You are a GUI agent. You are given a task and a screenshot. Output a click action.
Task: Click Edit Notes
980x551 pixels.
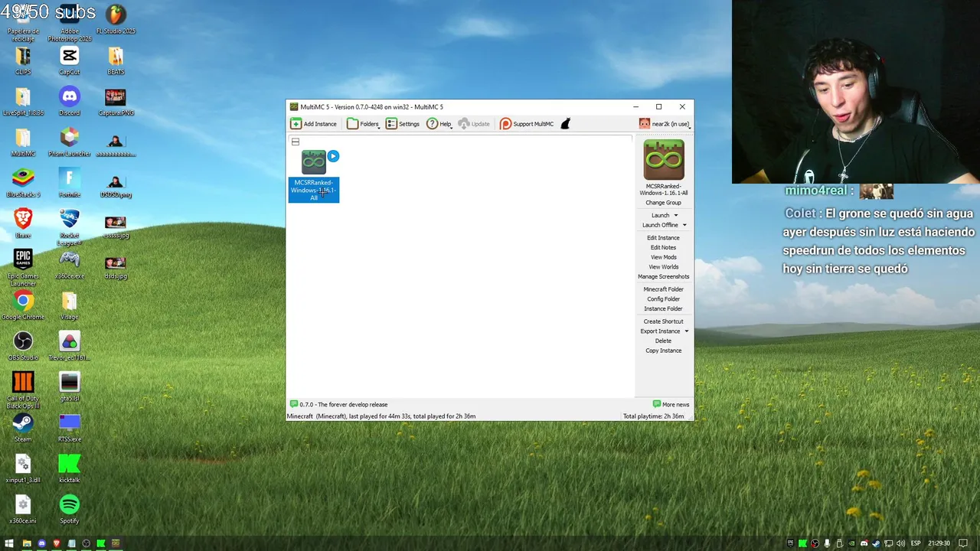pos(663,248)
